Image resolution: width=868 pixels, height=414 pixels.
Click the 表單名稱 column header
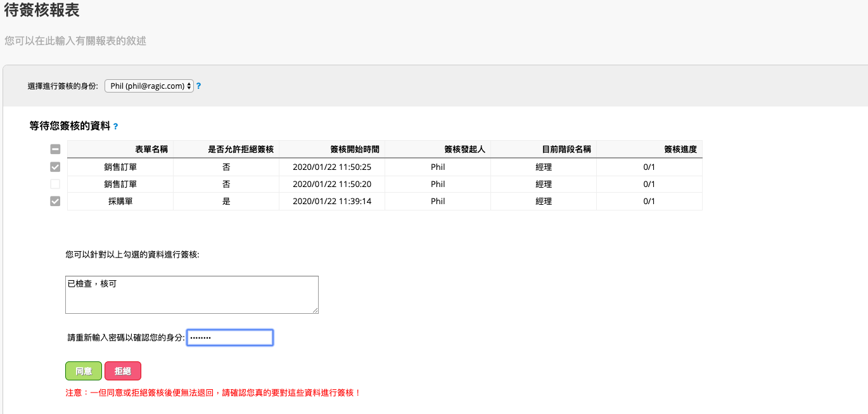151,150
